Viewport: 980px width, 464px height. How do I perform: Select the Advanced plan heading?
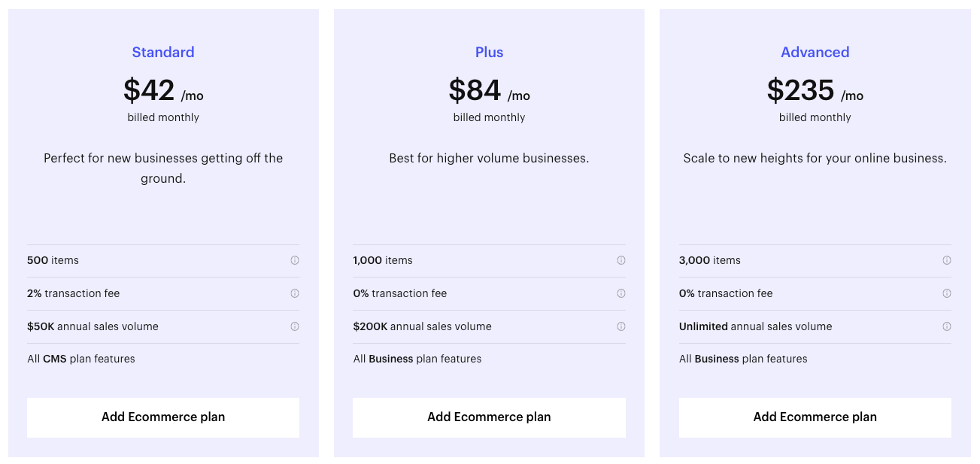[x=815, y=52]
